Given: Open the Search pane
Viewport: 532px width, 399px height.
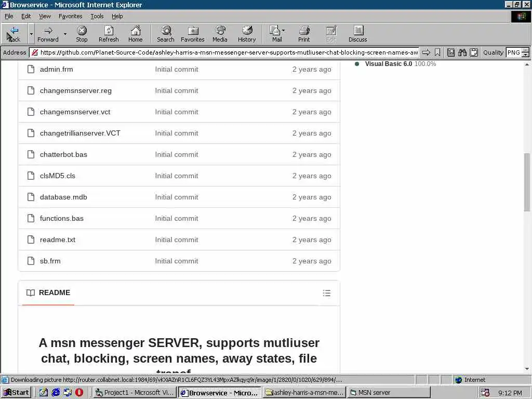Looking at the screenshot, I should click(166, 34).
